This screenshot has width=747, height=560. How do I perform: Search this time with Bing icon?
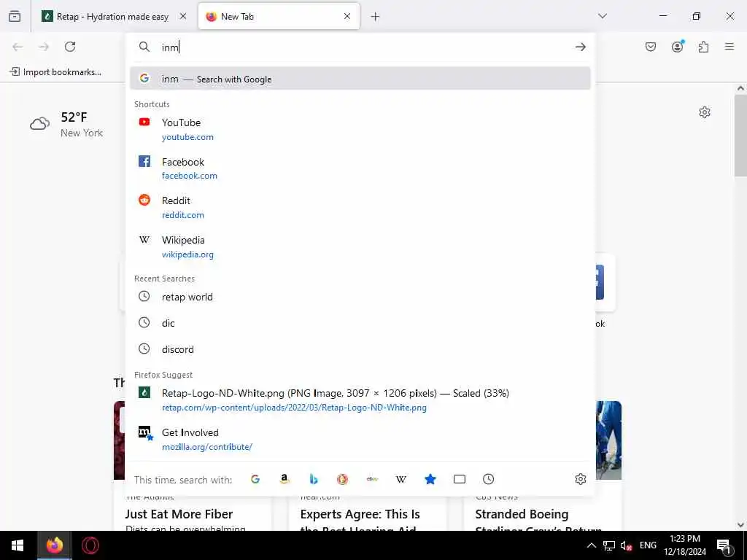tap(314, 479)
